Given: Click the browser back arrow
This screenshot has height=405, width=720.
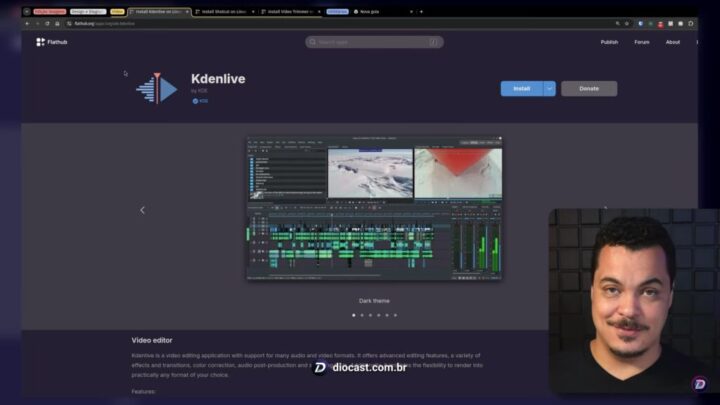Looking at the screenshot, I should point(26,23).
